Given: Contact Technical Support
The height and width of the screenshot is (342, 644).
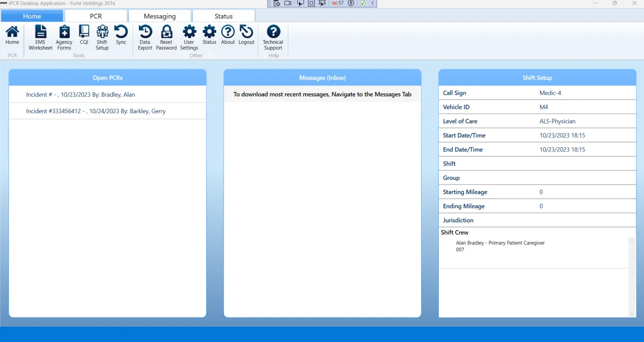Looking at the screenshot, I should 273,38.
